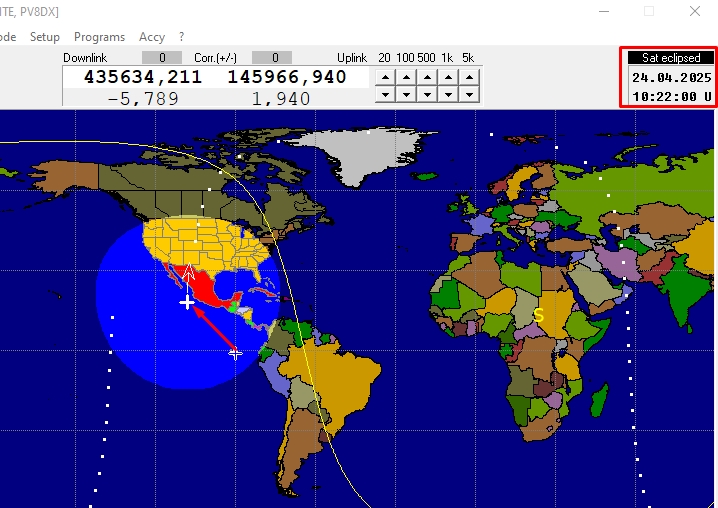Click the small cross at red arrow tail
Viewport: 718px width, 508px height.
pos(235,354)
